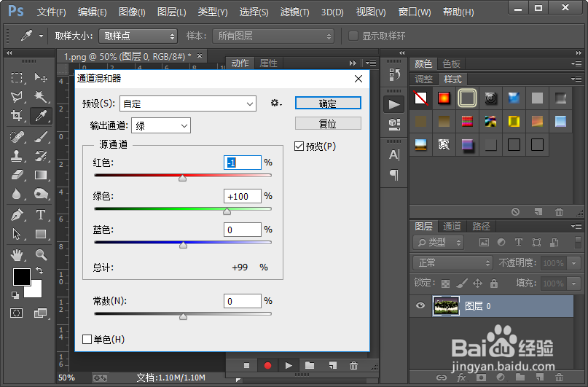The image size is (588, 387).
Task: Click the 复位 (Reset) button
Action: point(328,123)
